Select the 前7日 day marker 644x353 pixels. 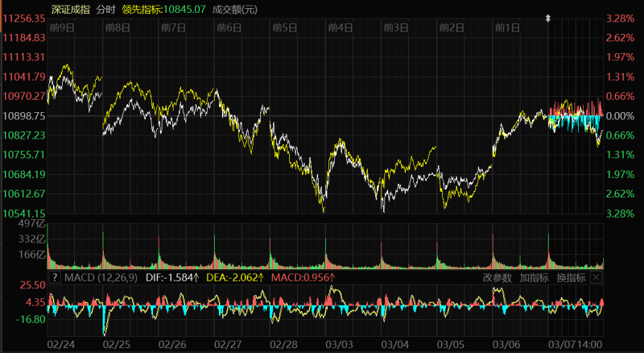pyautogui.click(x=173, y=27)
